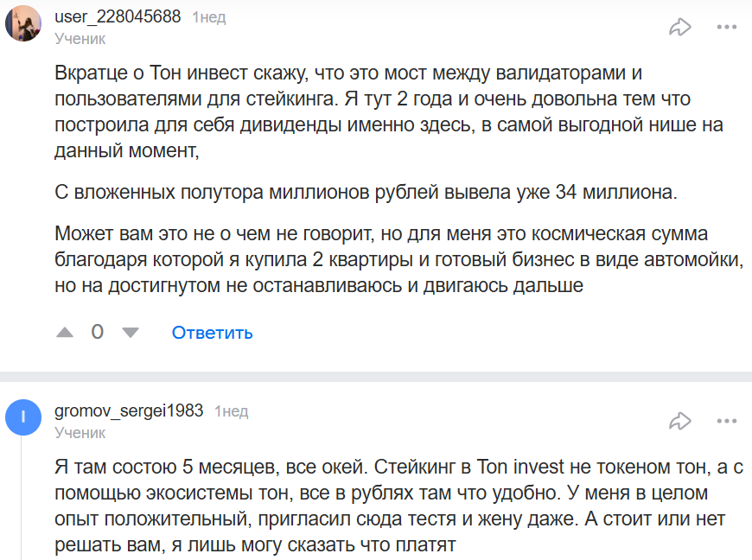
Task: Open three-dots menu on gromov_sergei1983's comment
Action: [726, 421]
